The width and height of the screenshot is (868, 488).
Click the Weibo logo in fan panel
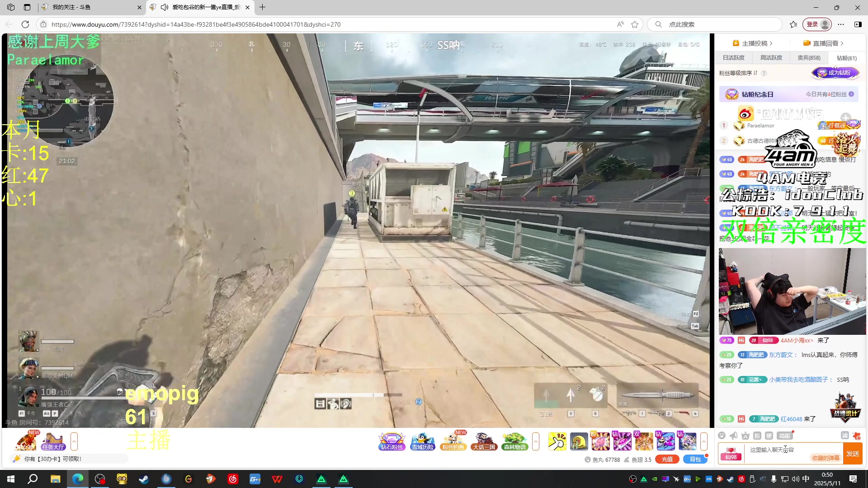pyautogui.click(x=745, y=113)
